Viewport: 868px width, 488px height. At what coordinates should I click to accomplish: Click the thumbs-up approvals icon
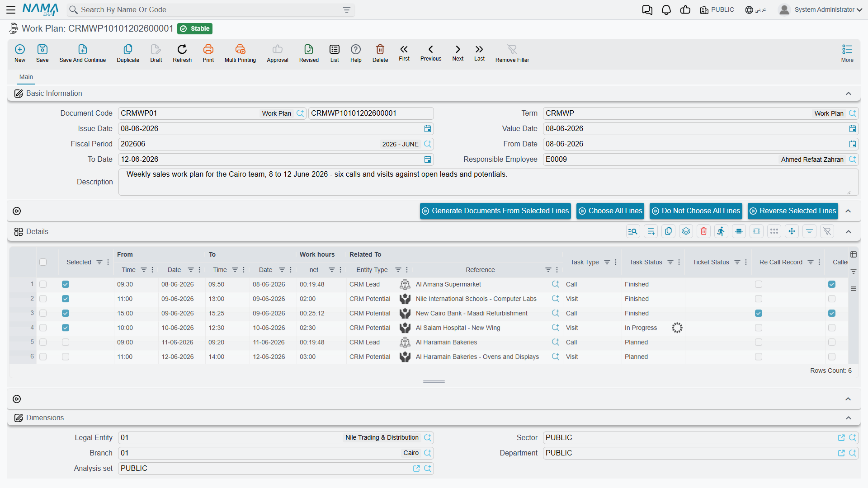[685, 10]
